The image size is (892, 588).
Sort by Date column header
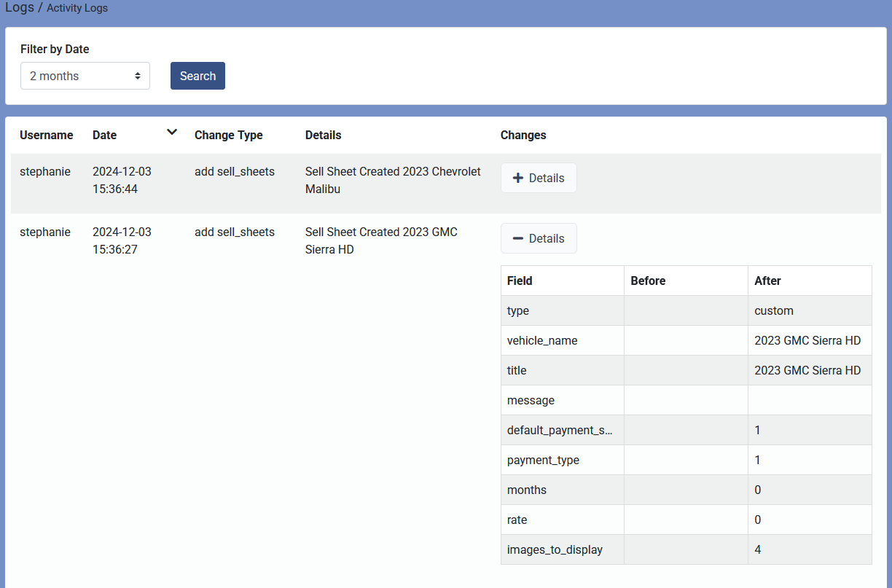click(x=105, y=135)
